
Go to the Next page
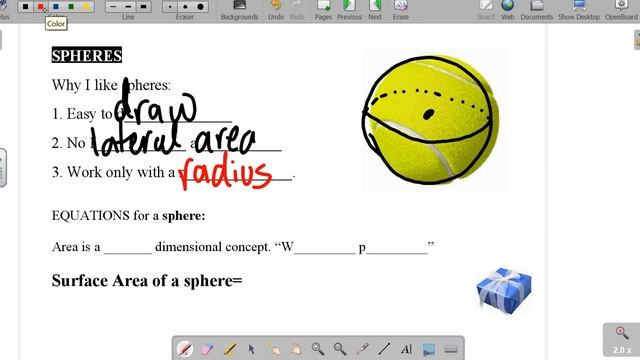click(x=375, y=10)
